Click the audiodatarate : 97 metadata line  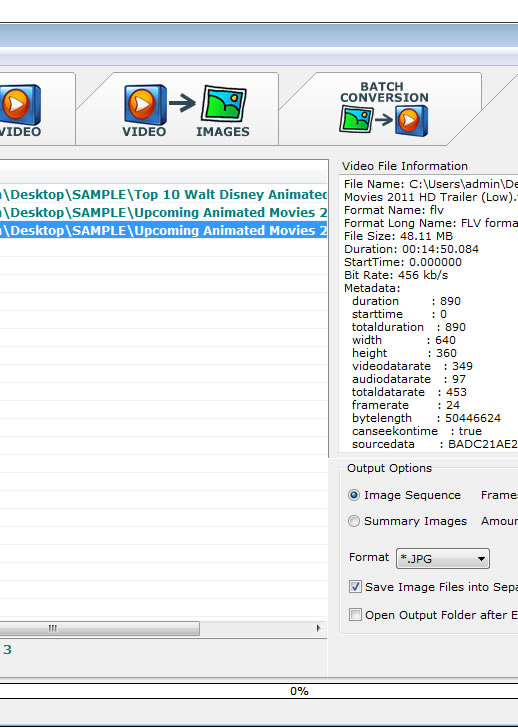click(409, 379)
